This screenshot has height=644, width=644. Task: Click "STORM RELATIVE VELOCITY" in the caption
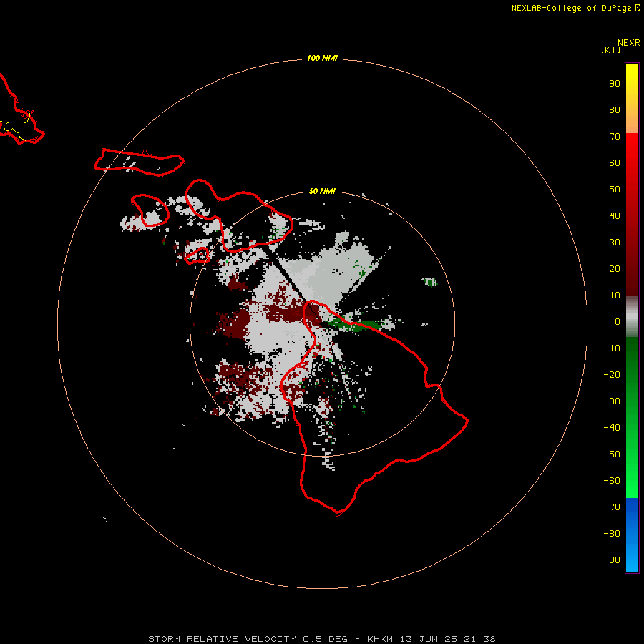(223, 639)
